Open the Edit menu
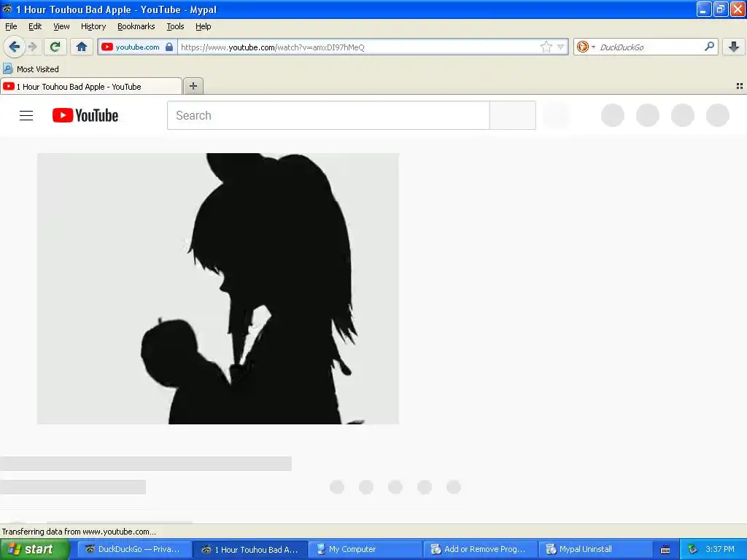 pos(35,26)
